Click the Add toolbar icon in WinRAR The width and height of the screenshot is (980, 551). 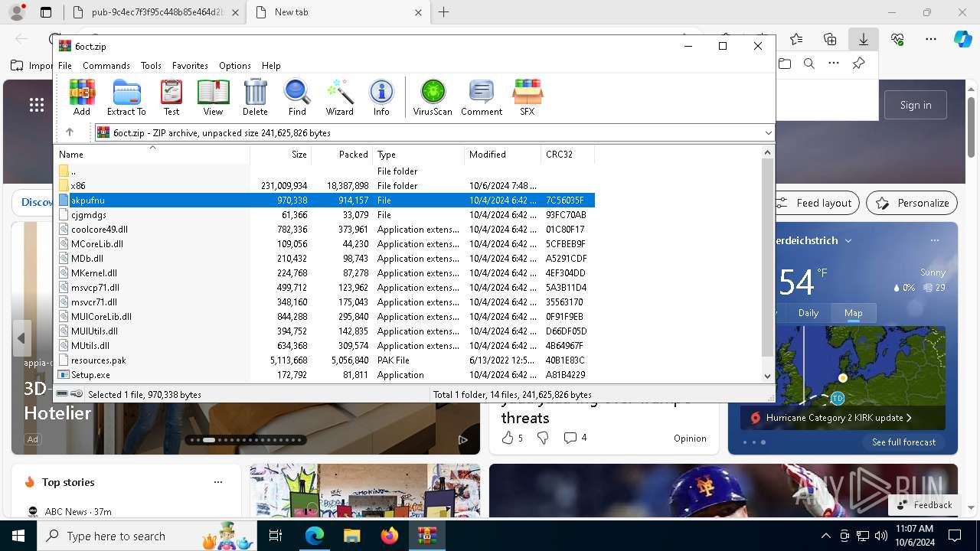(82, 97)
